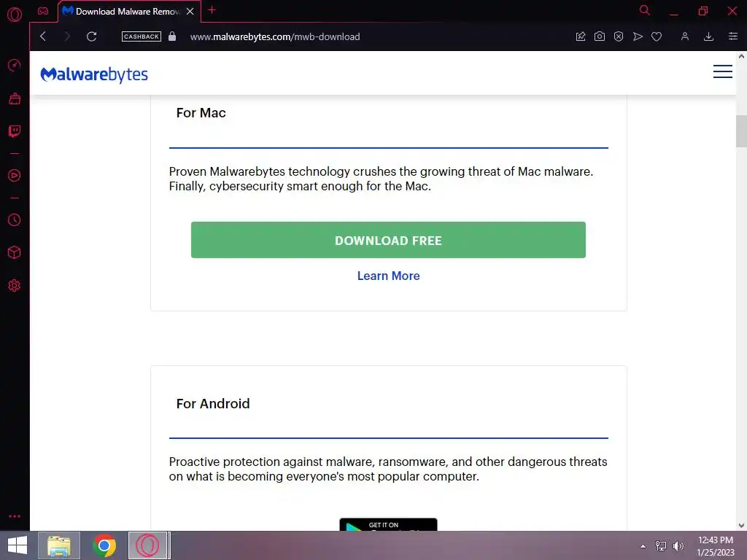Open Easy Setup sliders icon
747x560 pixels.
pyautogui.click(x=732, y=36)
